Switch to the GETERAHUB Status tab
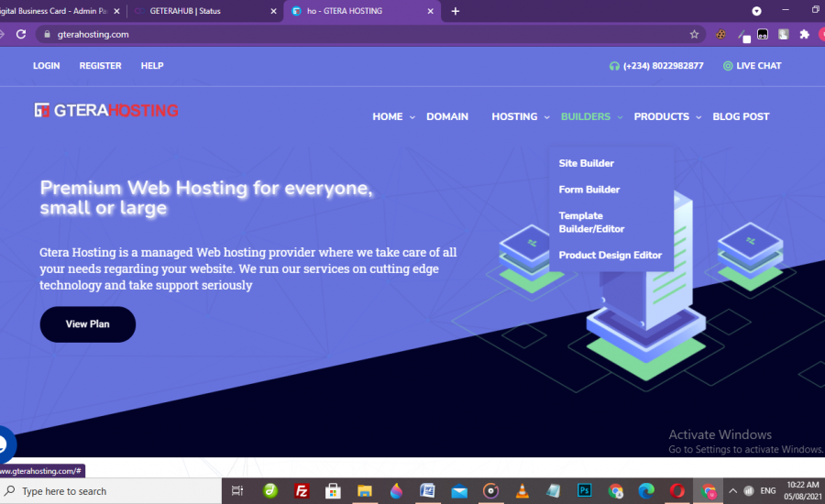The width and height of the screenshot is (825, 504). pyautogui.click(x=200, y=11)
